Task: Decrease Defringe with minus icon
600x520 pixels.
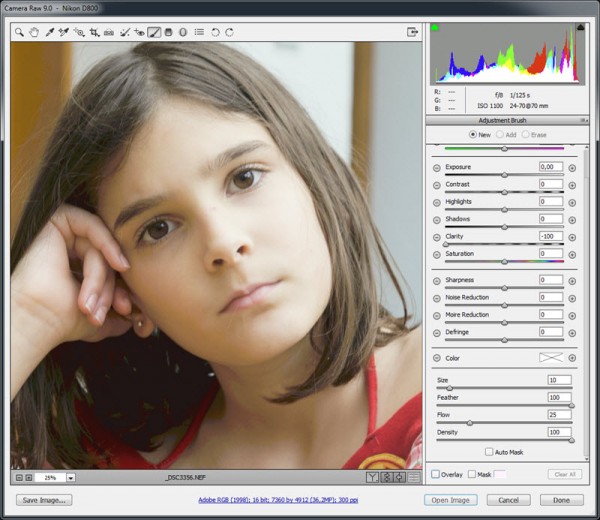Action: [437, 333]
